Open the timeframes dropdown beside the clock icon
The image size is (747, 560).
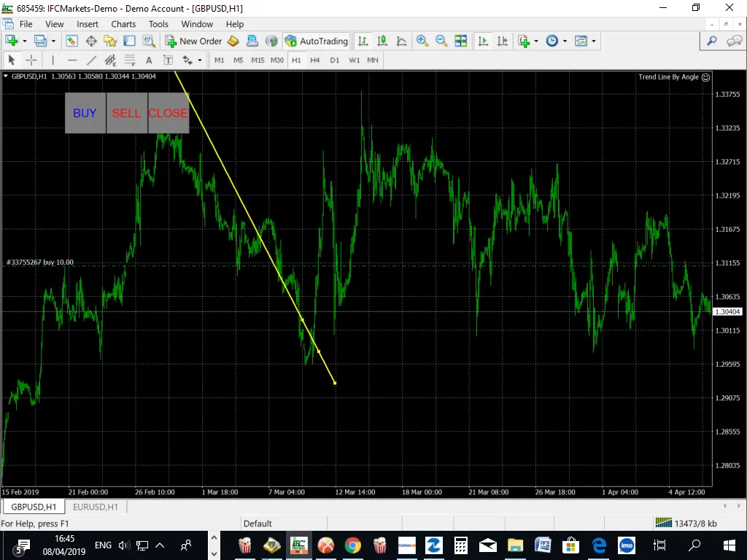tap(563, 41)
